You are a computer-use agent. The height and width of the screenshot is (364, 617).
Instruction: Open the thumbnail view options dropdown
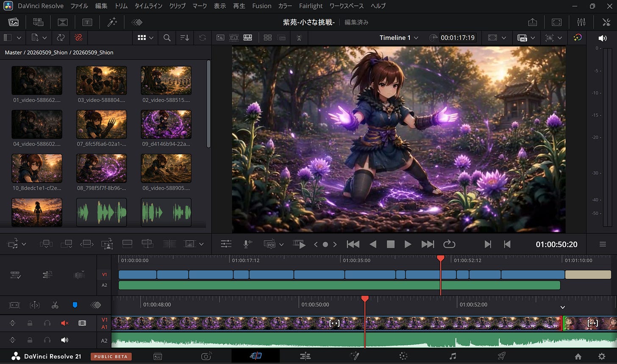pos(145,38)
